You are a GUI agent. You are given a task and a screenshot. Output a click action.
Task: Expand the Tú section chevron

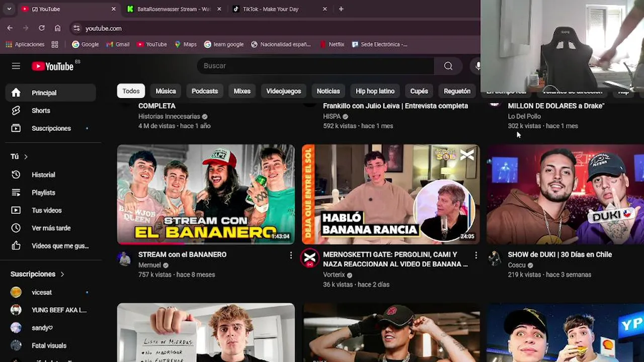pyautogui.click(x=26, y=157)
